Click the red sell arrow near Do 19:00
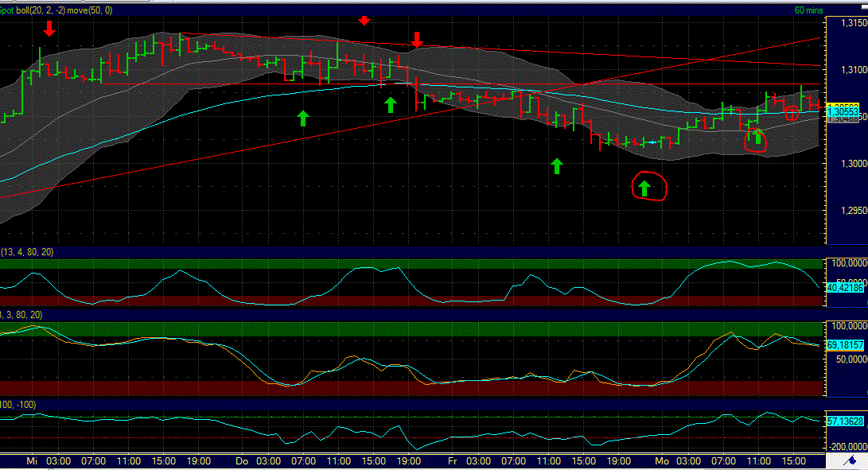868x470 pixels. pyautogui.click(x=416, y=40)
